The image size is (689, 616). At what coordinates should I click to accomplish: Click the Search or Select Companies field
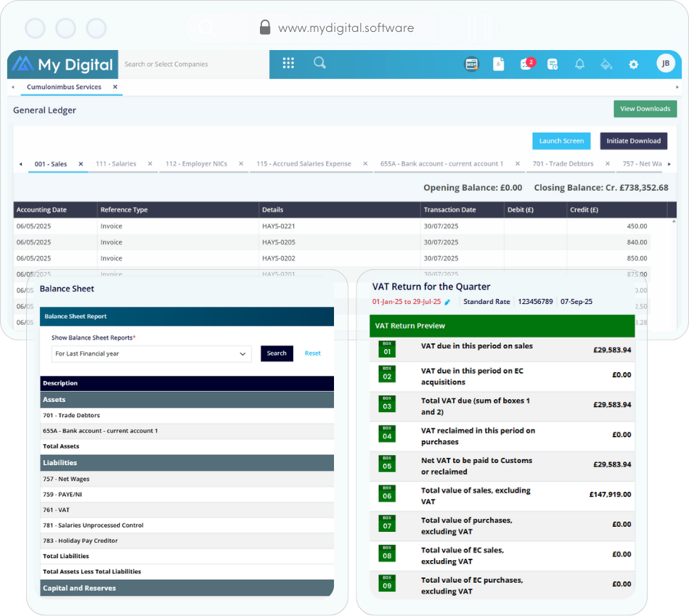[x=192, y=65]
